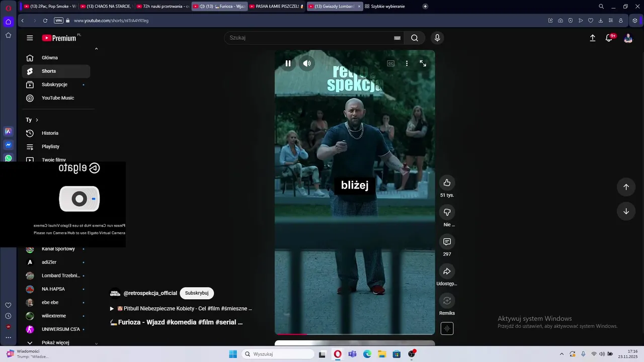The width and height of the screenshot is (644, 362).
Task: Toggle closed captions on the Short
Action: click(390, 63)
